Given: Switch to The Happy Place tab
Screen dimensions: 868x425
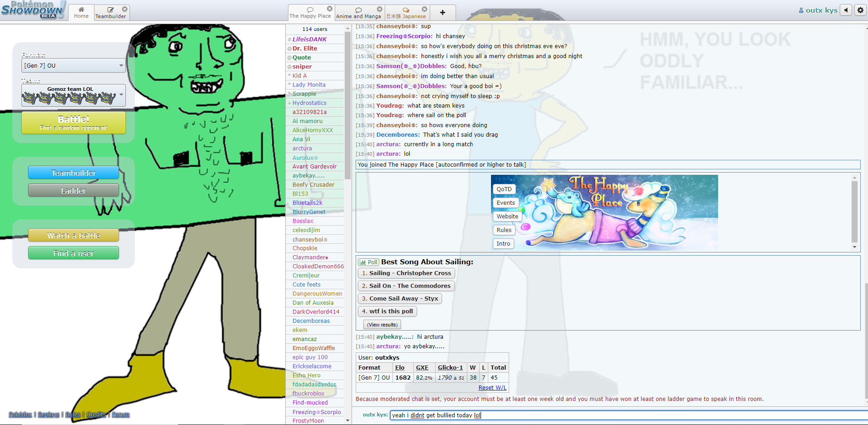Looking at the screenshot, I should 310,13.
